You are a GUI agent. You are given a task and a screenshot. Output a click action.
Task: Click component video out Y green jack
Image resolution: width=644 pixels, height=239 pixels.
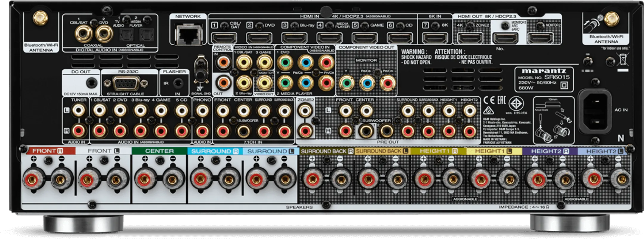click(346, 83)
